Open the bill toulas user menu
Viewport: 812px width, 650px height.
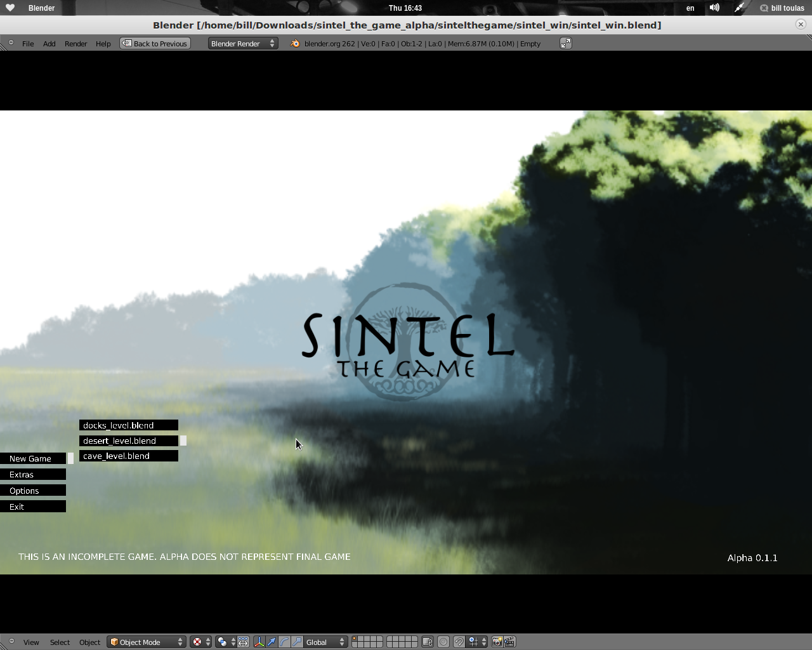(x=782, y=8)
